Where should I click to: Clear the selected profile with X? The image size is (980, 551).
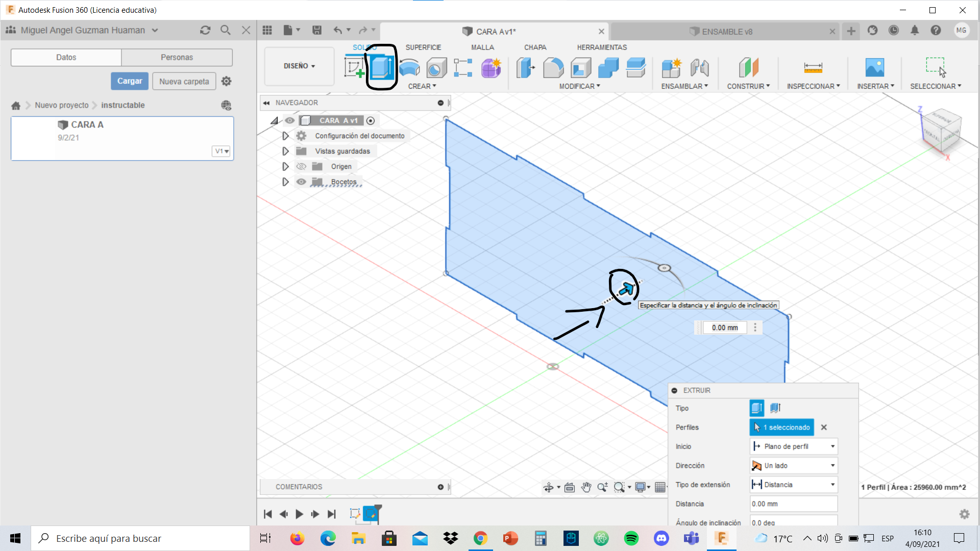[x=824, y=427]
